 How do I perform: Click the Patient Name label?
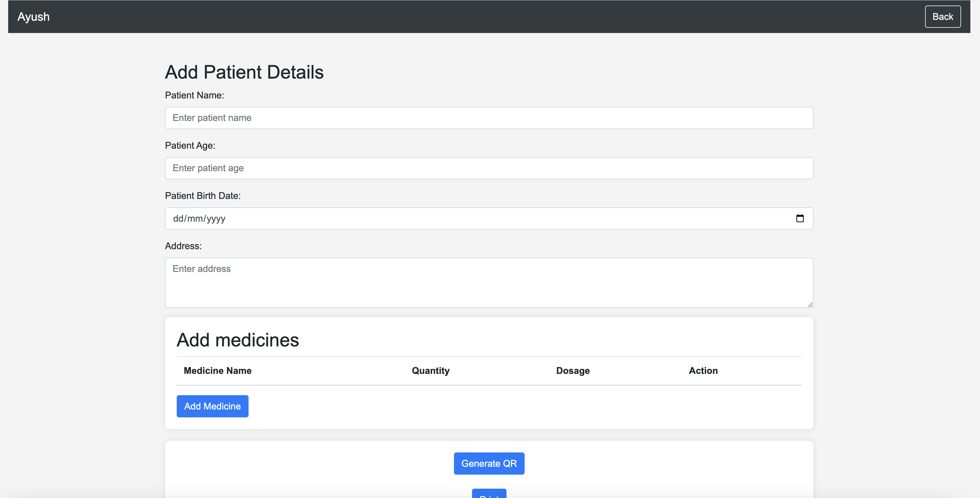[x=195, y=95]
